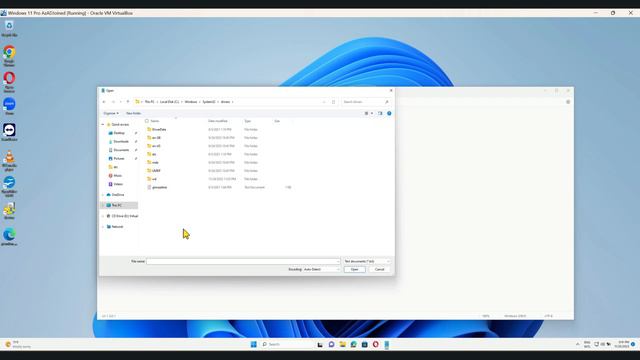The image size is (640, 360).
Task: Open the view options dropdown arrow
Action: [x=372, y=113]
